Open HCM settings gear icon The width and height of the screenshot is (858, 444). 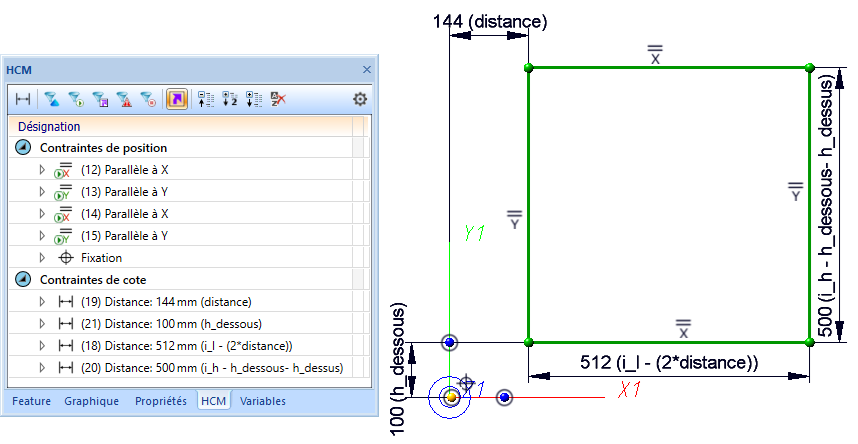tap(360, 99)
